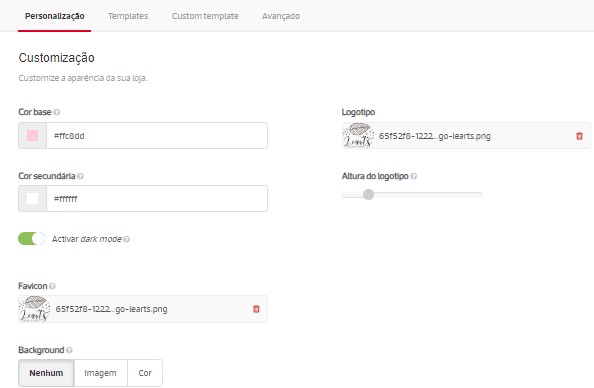Open help icon next to Background label
594x388 pixels.
(69, 350)
